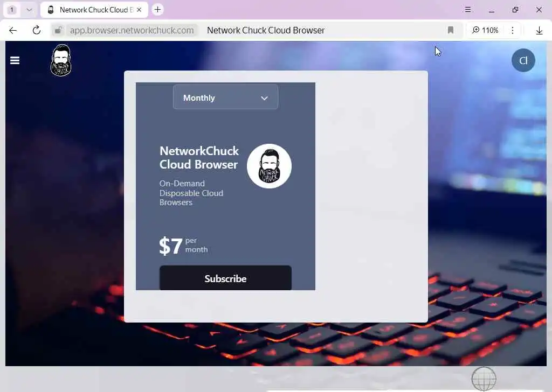Image resolution: width=552 pixels, height=392 pixels.
Task: Click the NetworkChuck Cloud Browser plan title
Action: 199,158
